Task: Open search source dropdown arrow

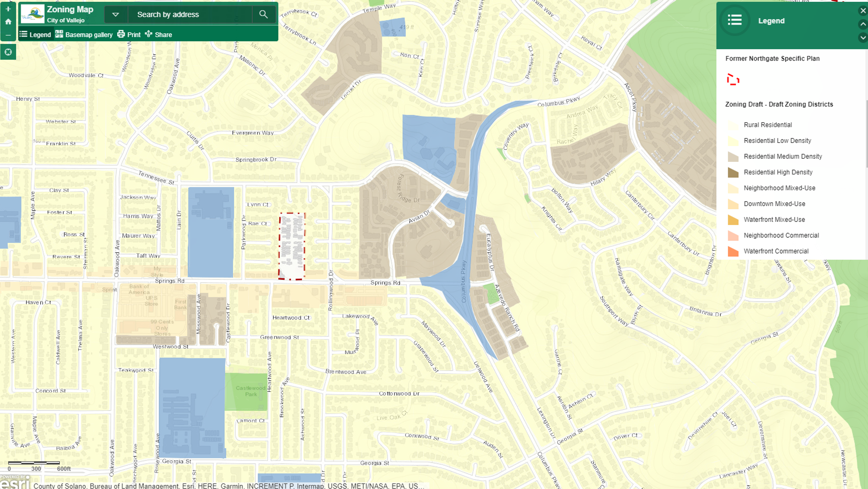Action: click(116, 14)
